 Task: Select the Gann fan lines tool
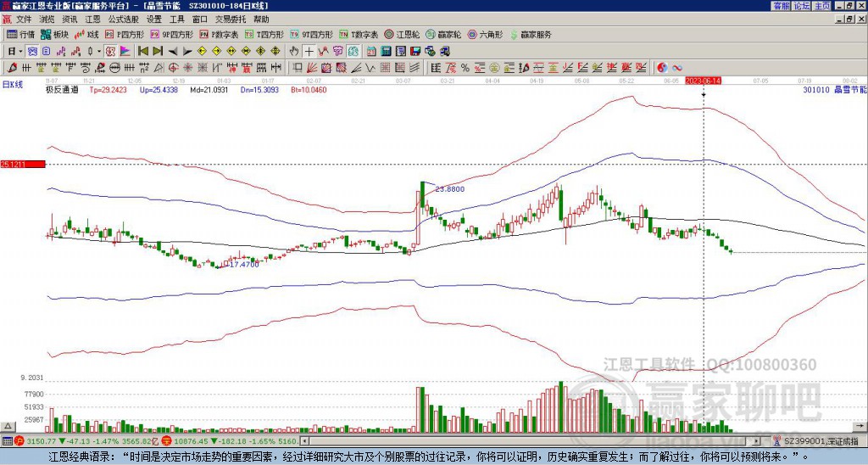(x=312, y=68)
